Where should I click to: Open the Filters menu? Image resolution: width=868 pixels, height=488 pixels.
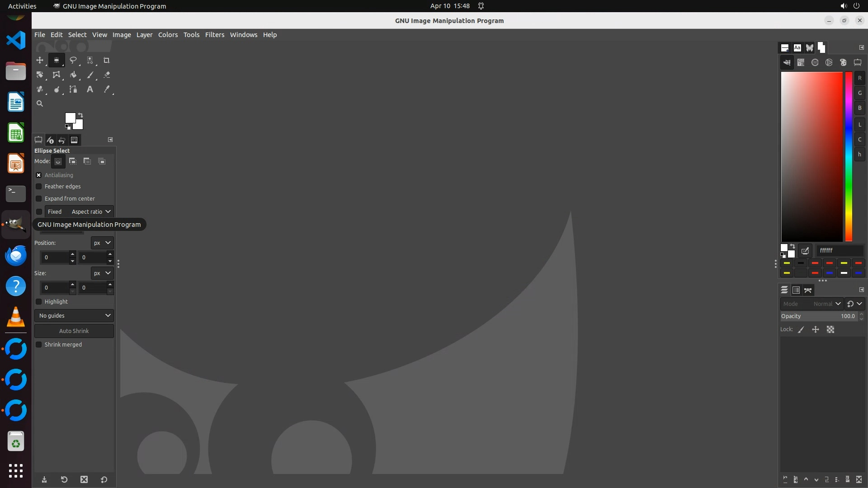click(x=214, y=35)
